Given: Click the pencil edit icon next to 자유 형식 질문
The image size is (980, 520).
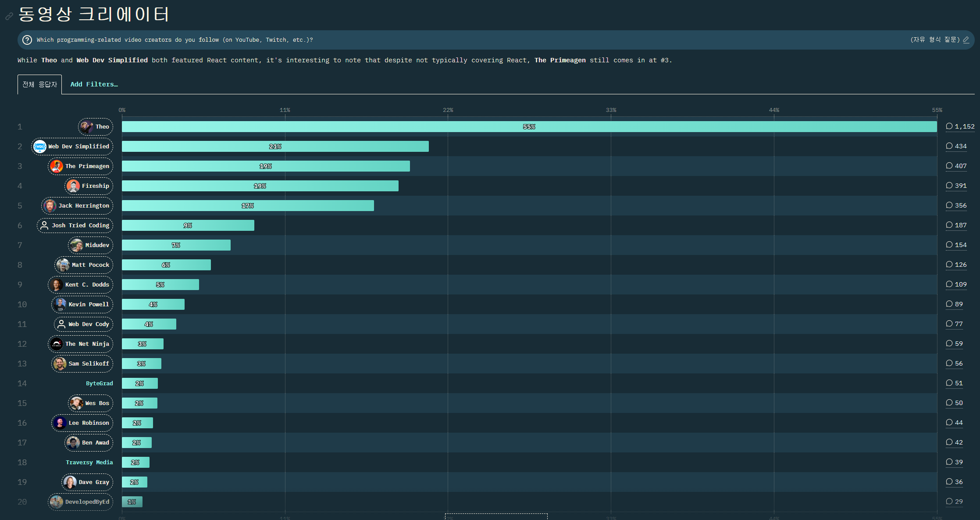Looking at the screenshot, I should (x=966, y=40).
